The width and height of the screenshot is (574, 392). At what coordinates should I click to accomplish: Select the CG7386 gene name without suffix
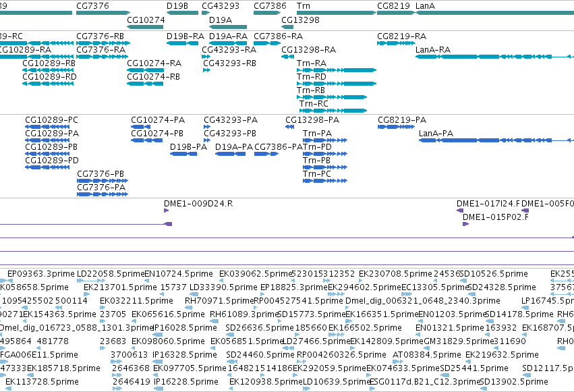coord(270,6)
